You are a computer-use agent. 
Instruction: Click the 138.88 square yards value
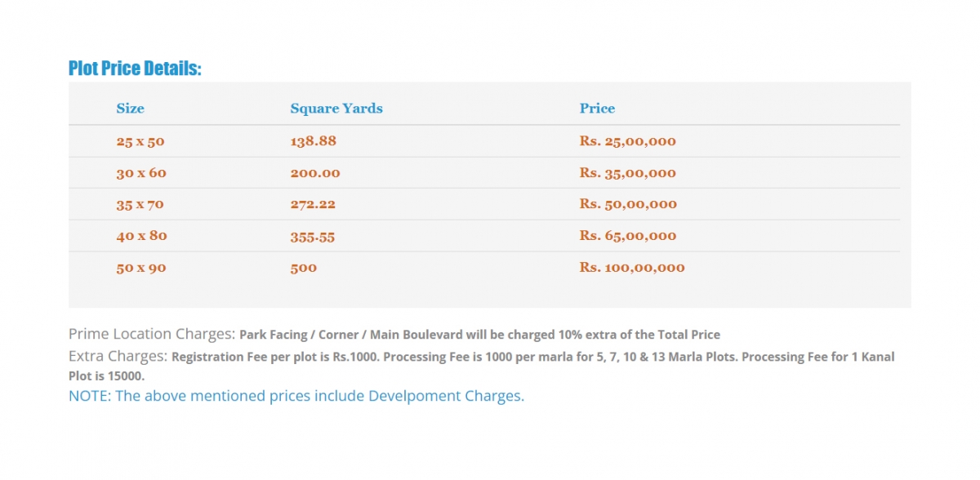click(314, 141)
